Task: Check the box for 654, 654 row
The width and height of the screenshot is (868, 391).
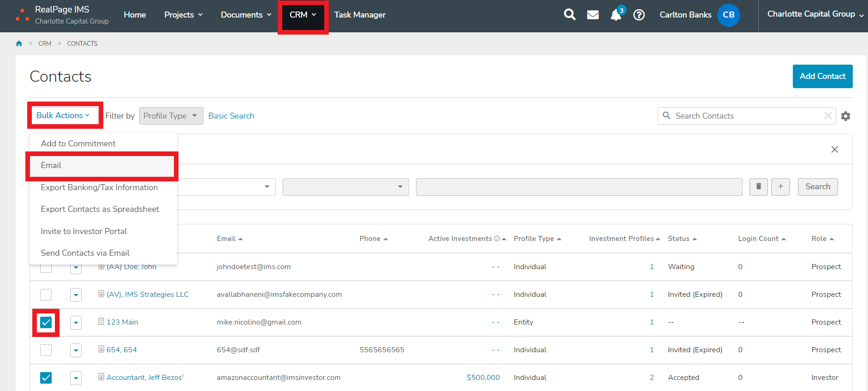Action: [46, 350]
